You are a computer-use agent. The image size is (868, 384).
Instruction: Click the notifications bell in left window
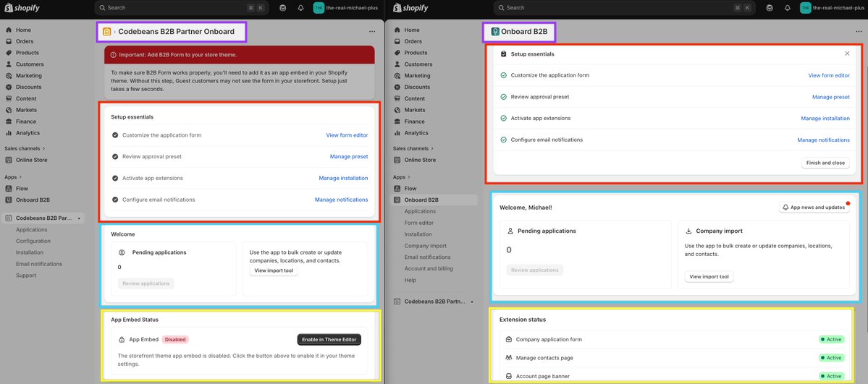pos(300,8)
